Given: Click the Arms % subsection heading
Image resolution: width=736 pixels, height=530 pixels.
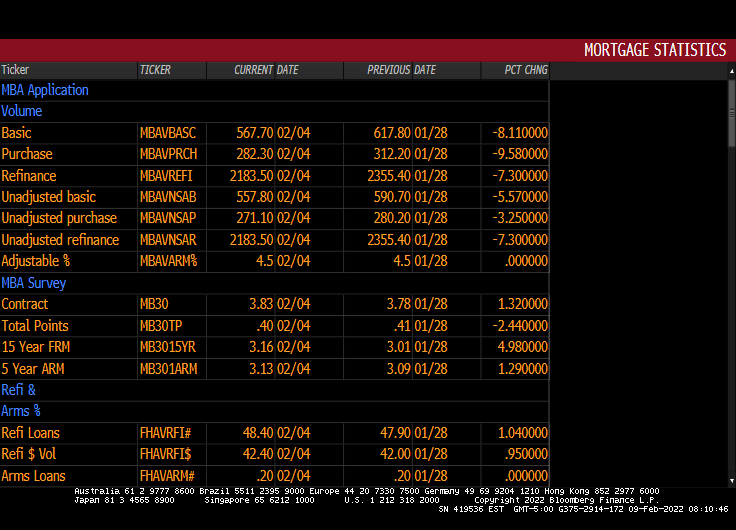Looking at the screenshot, I should pos(21,411).
